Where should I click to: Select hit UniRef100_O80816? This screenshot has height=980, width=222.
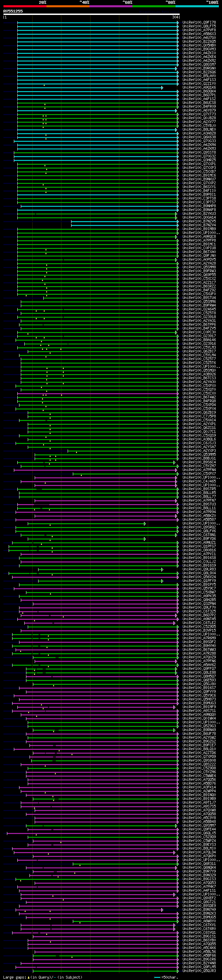click(199, 550)
